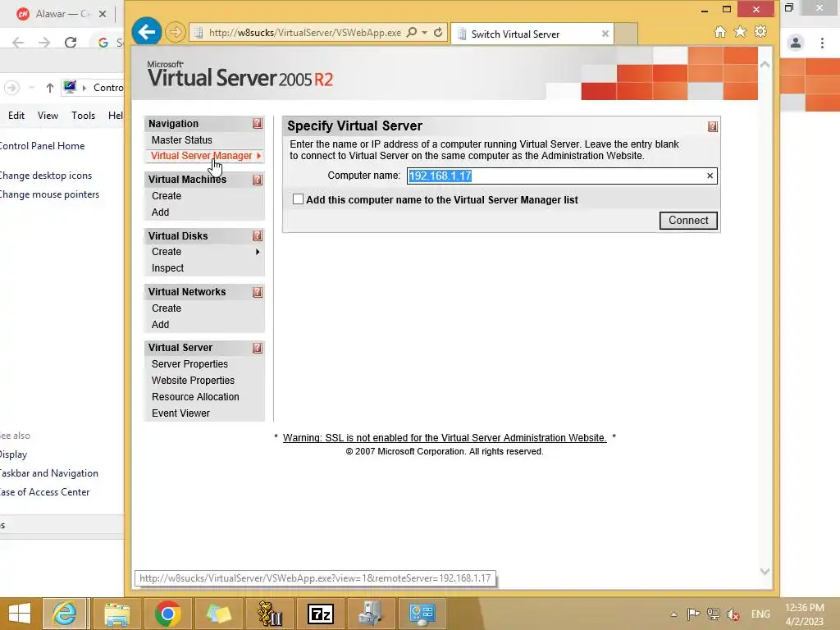Go back with the Internet Explorer back arrow
Image resolution: width=840 pixels, height=630 pixels.
click(x=146, y=32)
